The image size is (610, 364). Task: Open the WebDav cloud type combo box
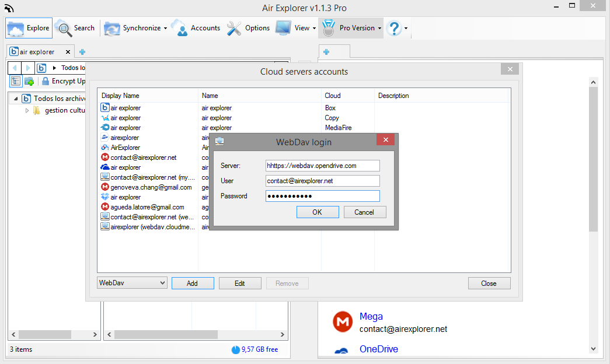click(x=132, y=283)
